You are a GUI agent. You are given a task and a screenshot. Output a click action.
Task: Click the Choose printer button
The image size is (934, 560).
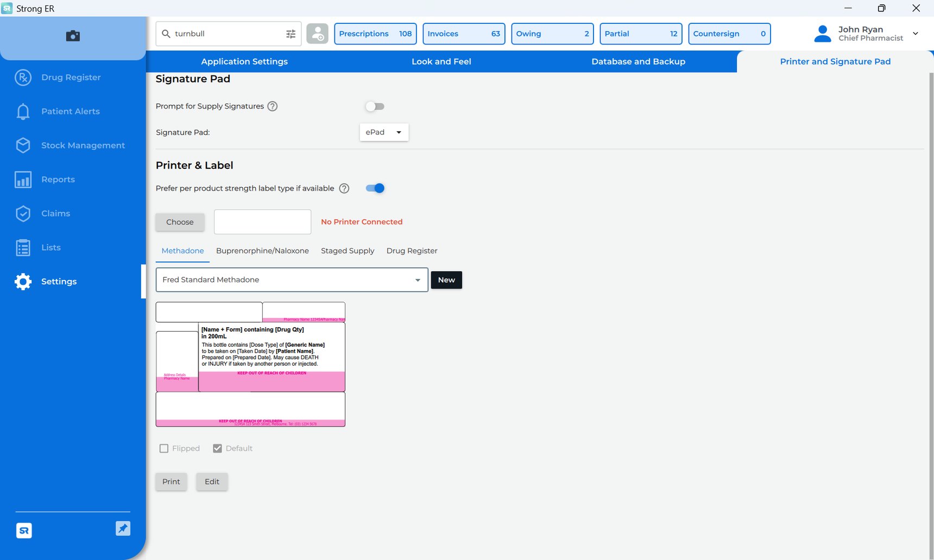(180, 222)
